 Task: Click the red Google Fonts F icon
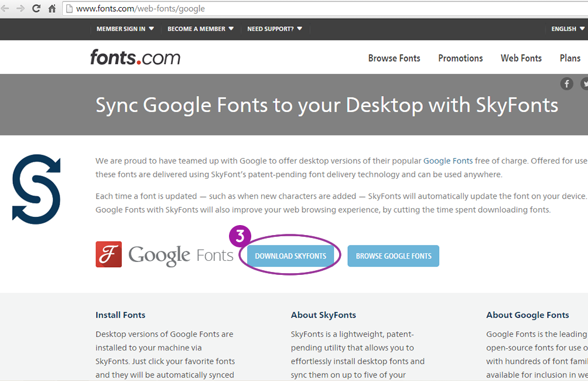pos(109,254)
